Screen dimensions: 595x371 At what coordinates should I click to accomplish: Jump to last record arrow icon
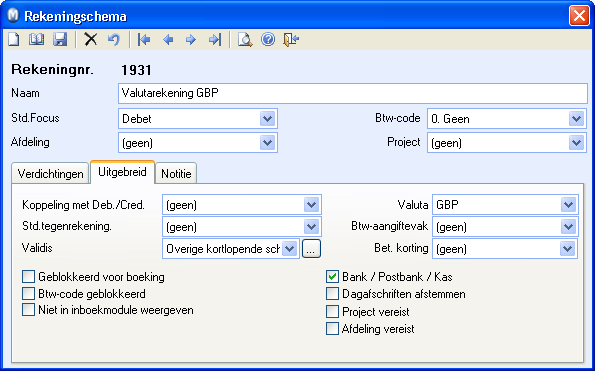point(215,39)
